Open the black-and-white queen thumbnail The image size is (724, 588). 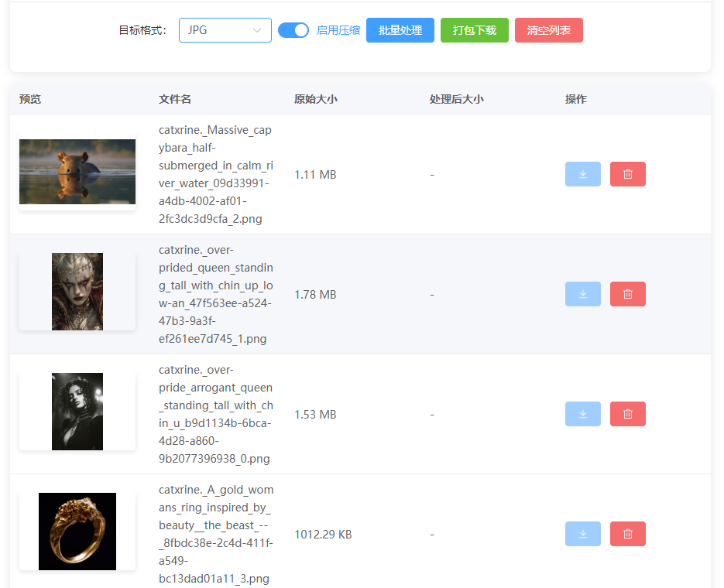coord(77,412)
